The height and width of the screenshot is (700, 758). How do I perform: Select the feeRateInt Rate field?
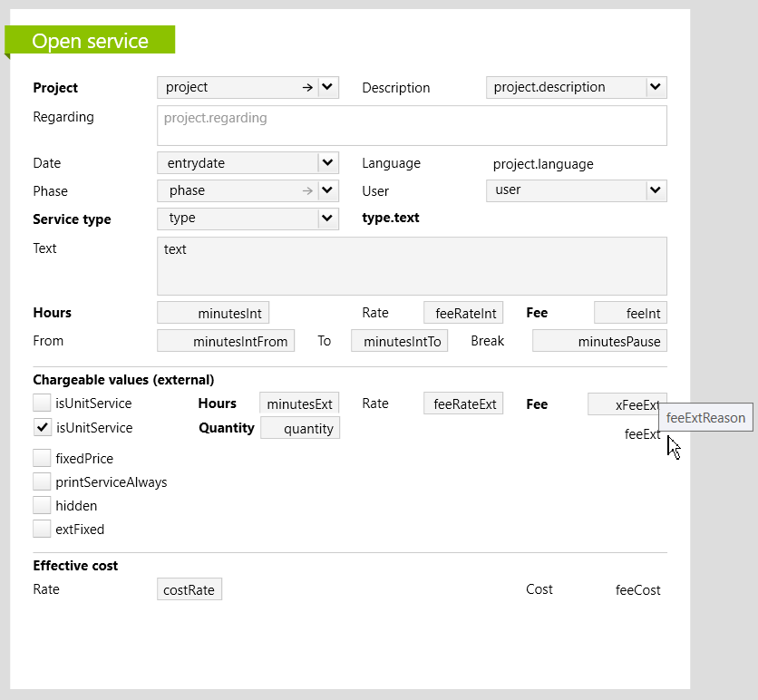462,313
